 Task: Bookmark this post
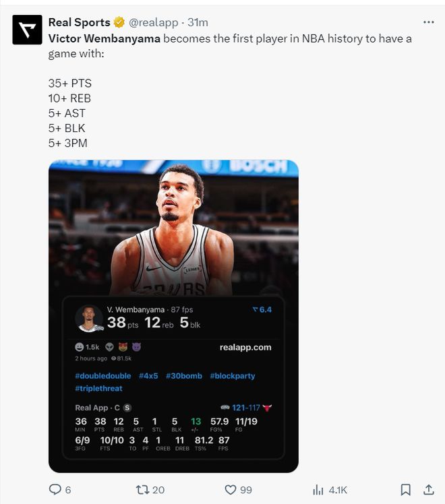coord(405,490)
